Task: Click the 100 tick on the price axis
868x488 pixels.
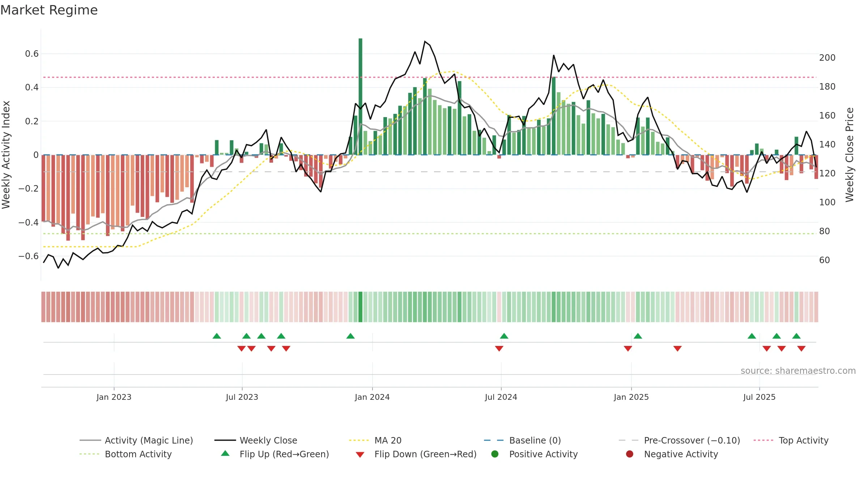Action: [827, 202]
